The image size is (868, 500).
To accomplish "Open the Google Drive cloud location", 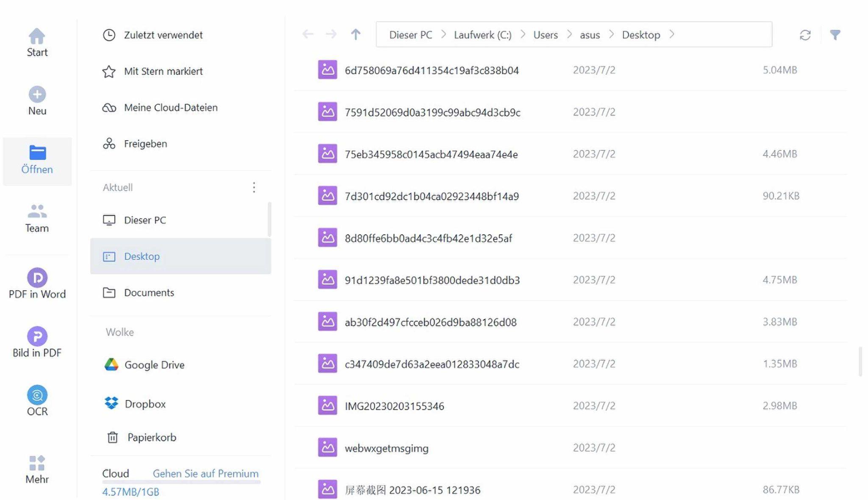I will point(154,365).
